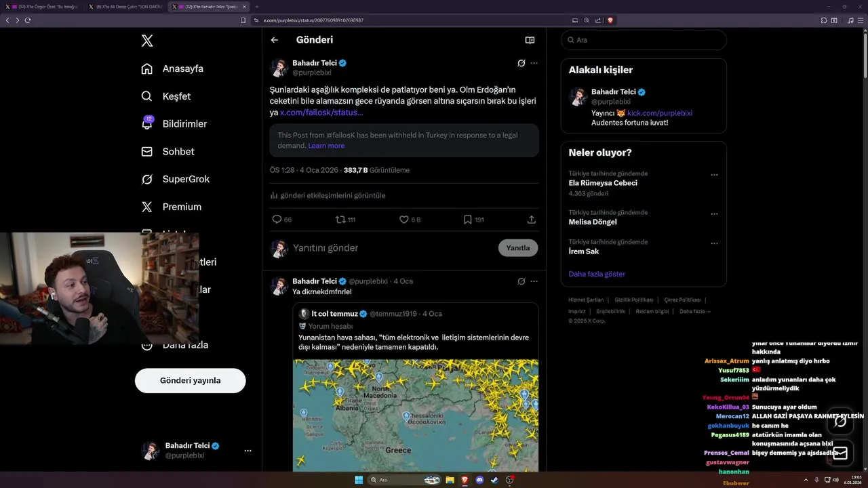Open Keşfet from the sidebar

[x=165, y=96]
